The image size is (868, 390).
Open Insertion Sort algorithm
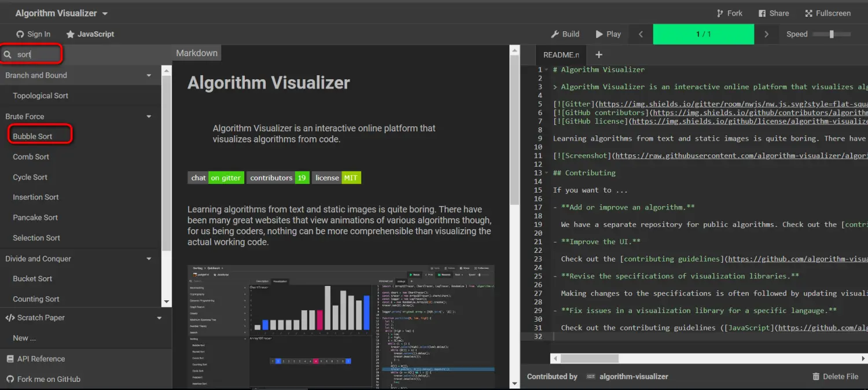36,197
